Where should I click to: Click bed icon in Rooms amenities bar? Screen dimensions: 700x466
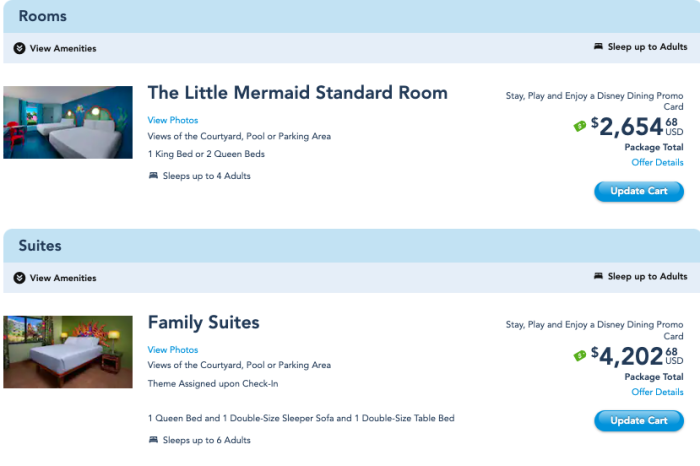[598, 47]
